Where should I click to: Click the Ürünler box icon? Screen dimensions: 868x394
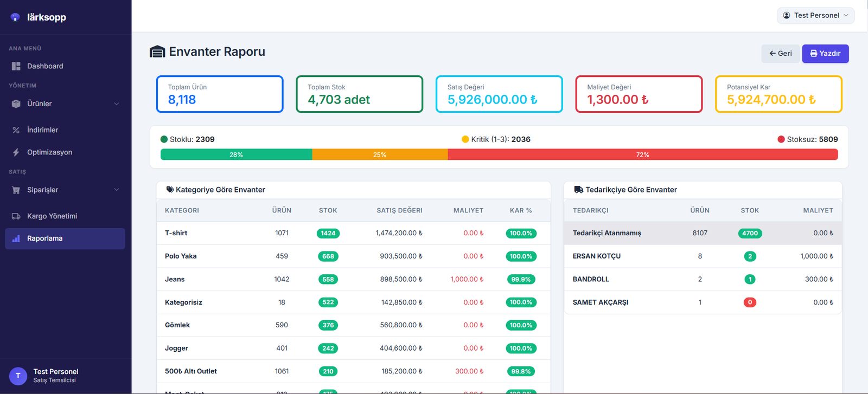coord(16,104)
